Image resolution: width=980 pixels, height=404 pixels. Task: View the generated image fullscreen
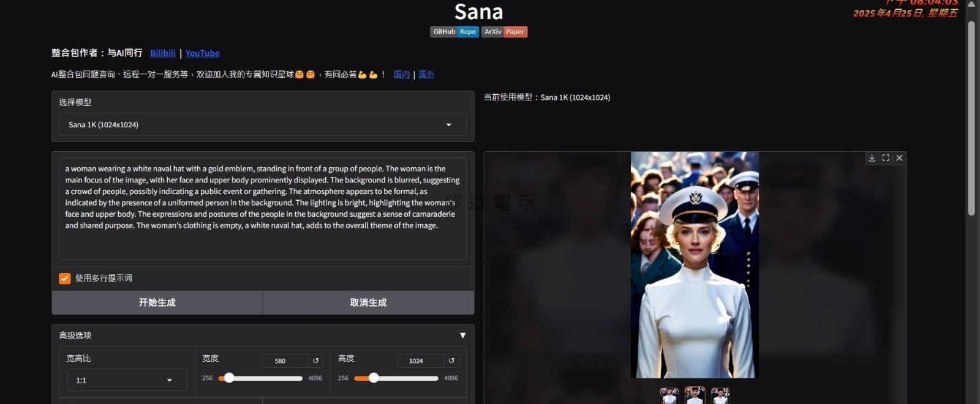[x=886, y=158]
